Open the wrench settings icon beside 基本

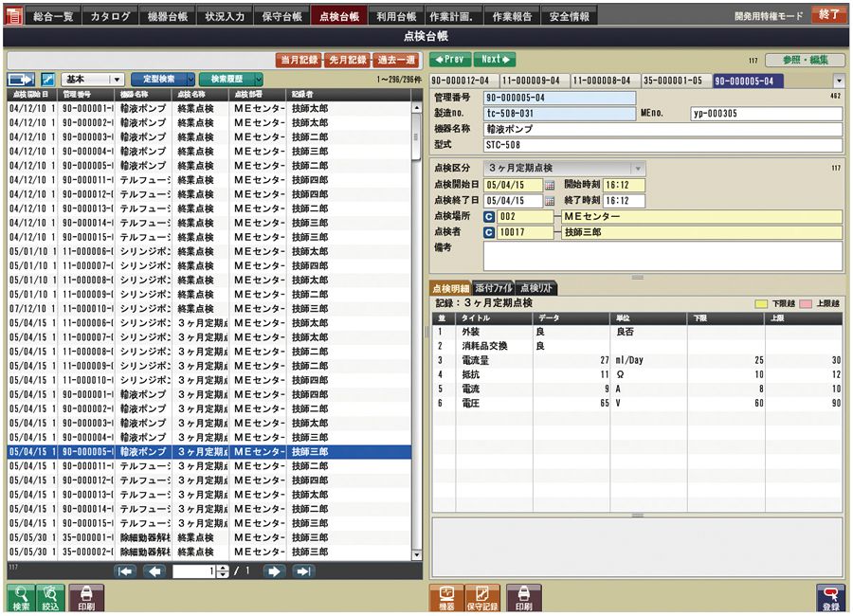click(x=48, y=80)
